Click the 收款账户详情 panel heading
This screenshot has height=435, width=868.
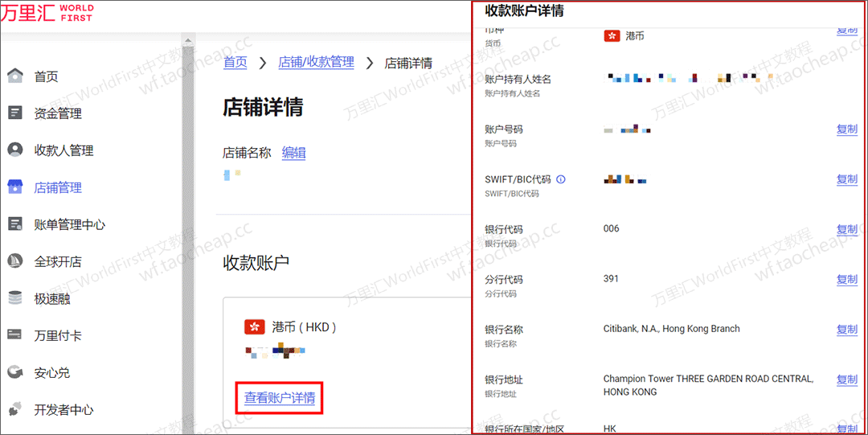click(x=524, y=10)
